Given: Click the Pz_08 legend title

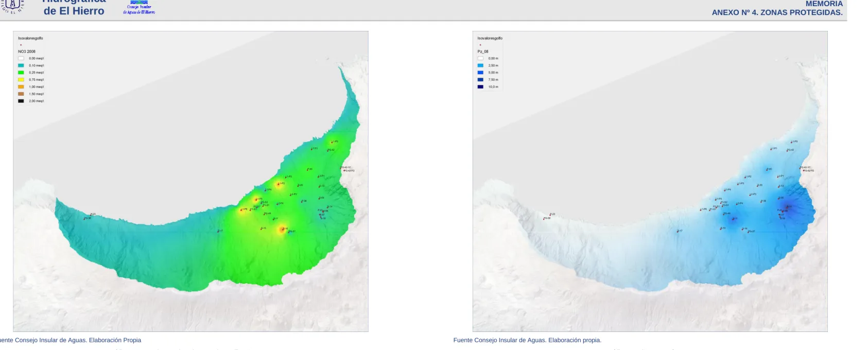Looking at the screenshot, I should 483,51.
